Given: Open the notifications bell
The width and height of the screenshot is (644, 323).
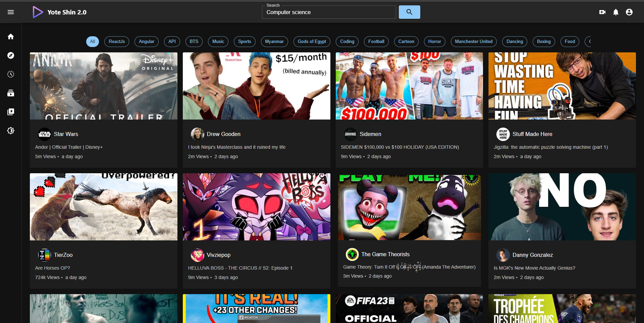Looking at the screenshot, I should point(616,12).
